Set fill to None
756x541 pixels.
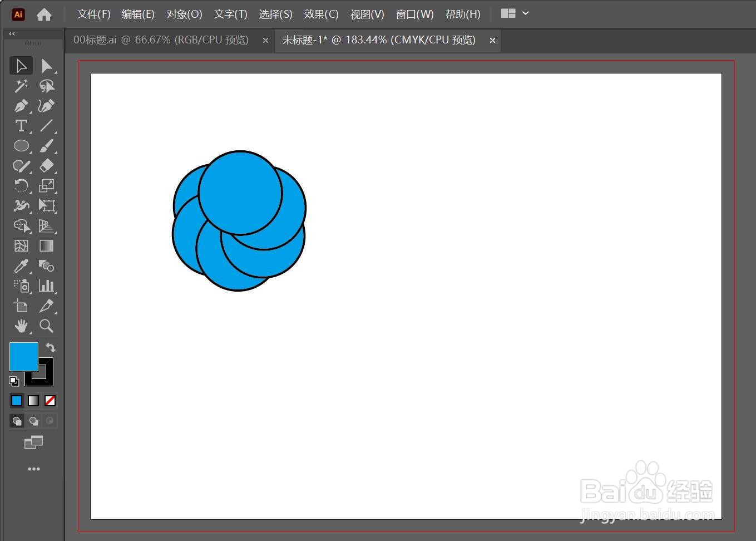50,401
